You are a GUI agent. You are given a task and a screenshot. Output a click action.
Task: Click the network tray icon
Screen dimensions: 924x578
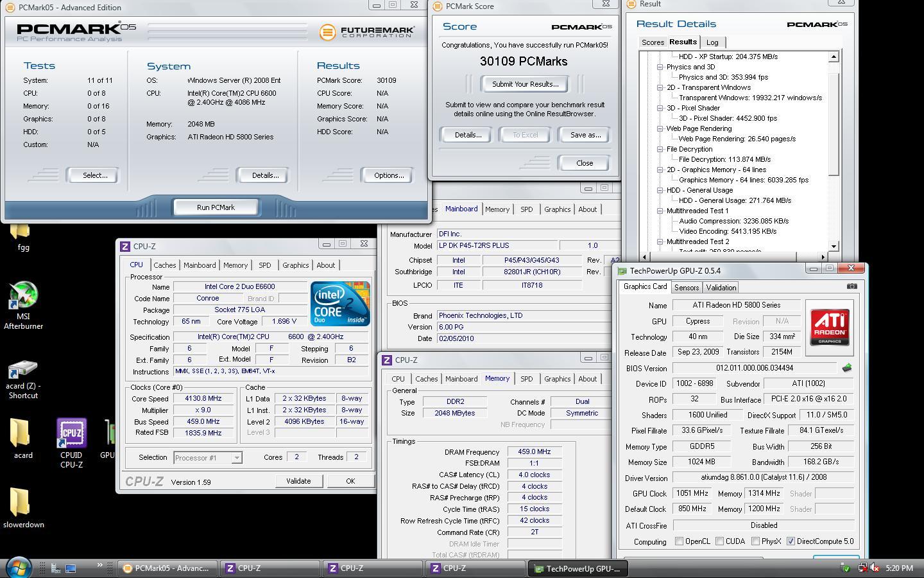click(x=862, y=568)
